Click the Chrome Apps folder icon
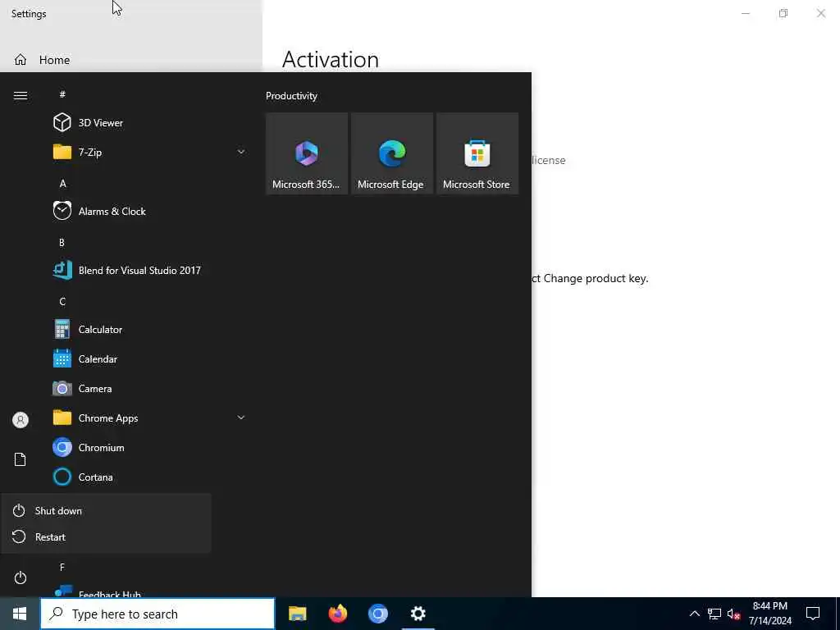The image size is (840, 630). 62,418
